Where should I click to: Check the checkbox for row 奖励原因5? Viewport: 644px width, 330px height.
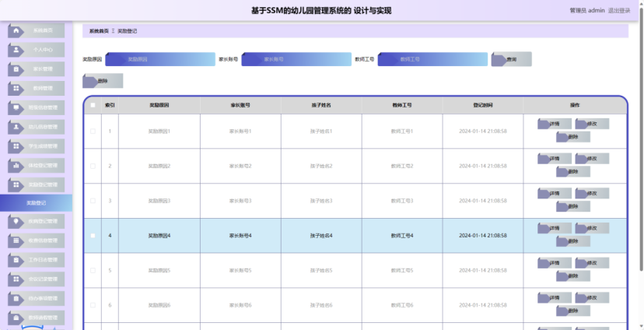[93, 270]
